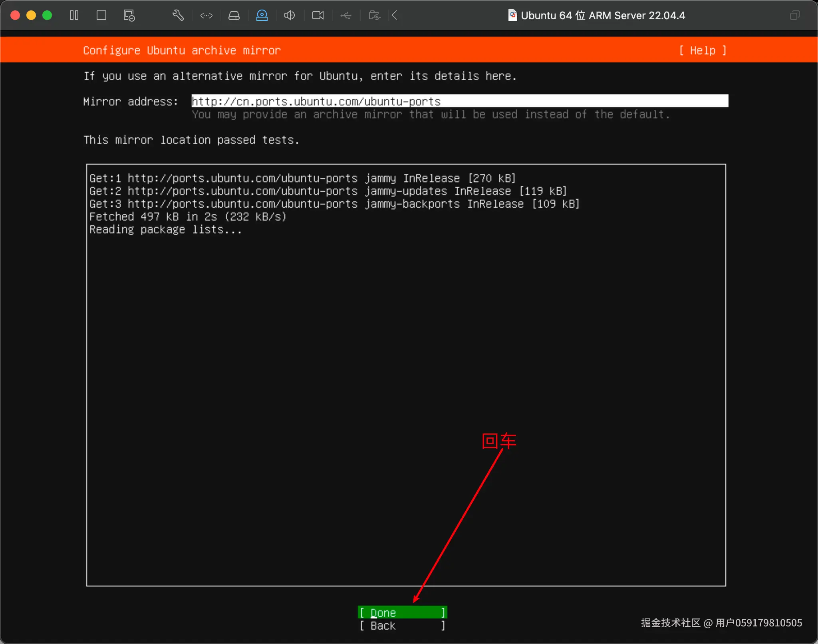Click the camera device icon
The height and width of the screenshot is (644, 818).
coord(318,16)
